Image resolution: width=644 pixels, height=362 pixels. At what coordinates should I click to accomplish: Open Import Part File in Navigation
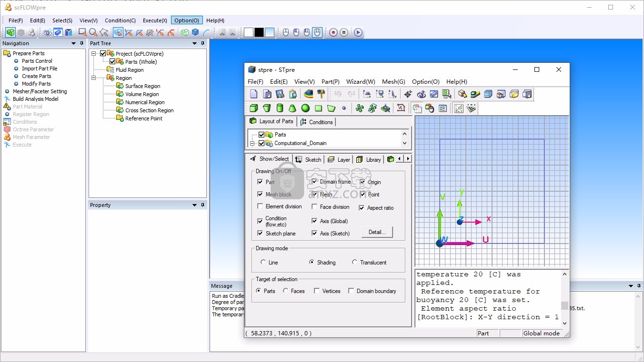[40, 68]
